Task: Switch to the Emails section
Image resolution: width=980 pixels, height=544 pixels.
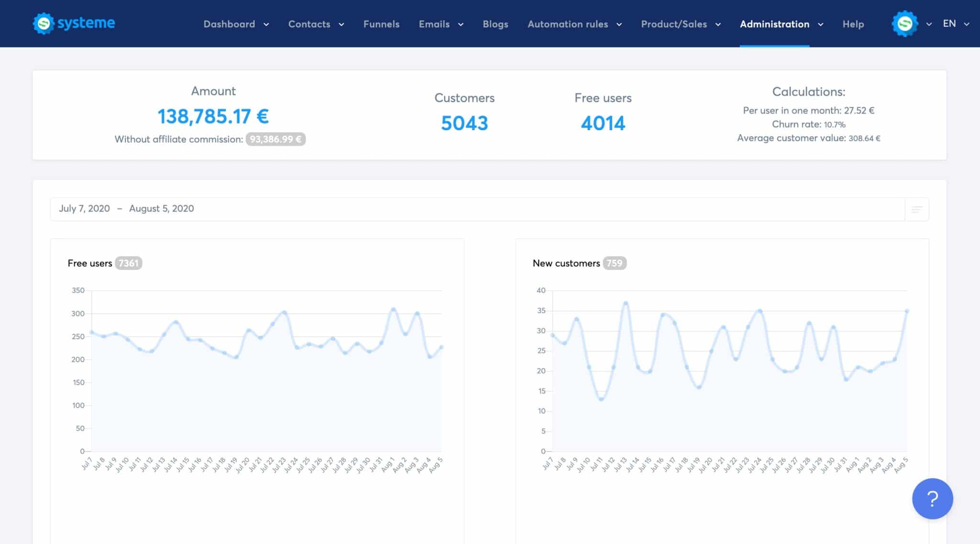Action: [440, 24]
